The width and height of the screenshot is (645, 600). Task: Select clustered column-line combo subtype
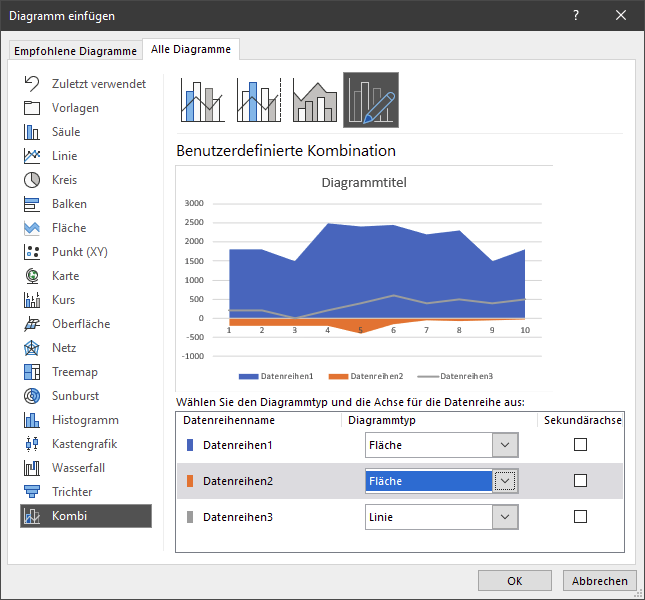(202, 100)
